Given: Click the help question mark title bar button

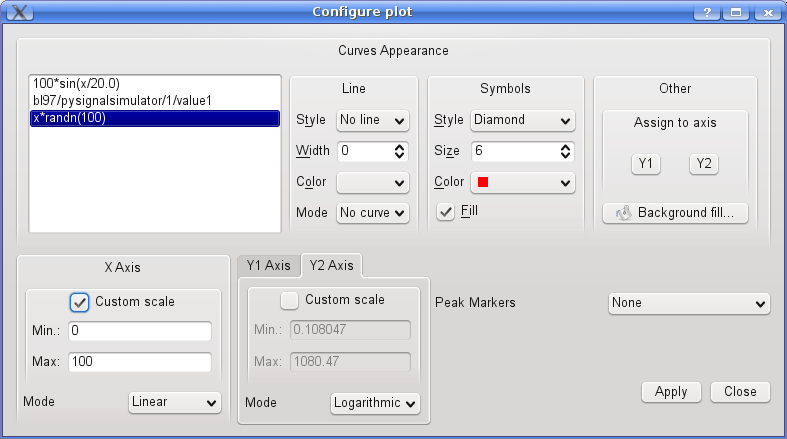Looking at the screenshot, I should [706, 12].
